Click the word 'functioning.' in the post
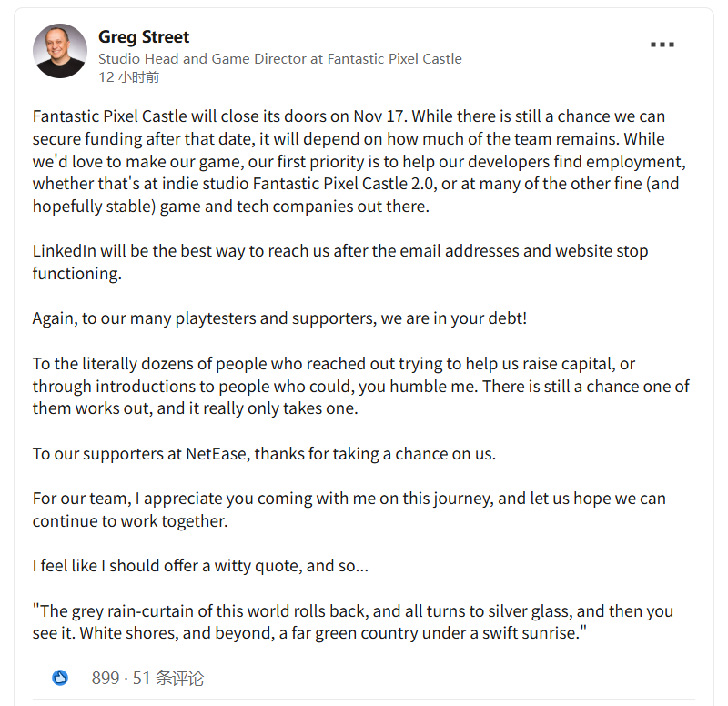The image size is (728, 706). [x=76, y=273]
